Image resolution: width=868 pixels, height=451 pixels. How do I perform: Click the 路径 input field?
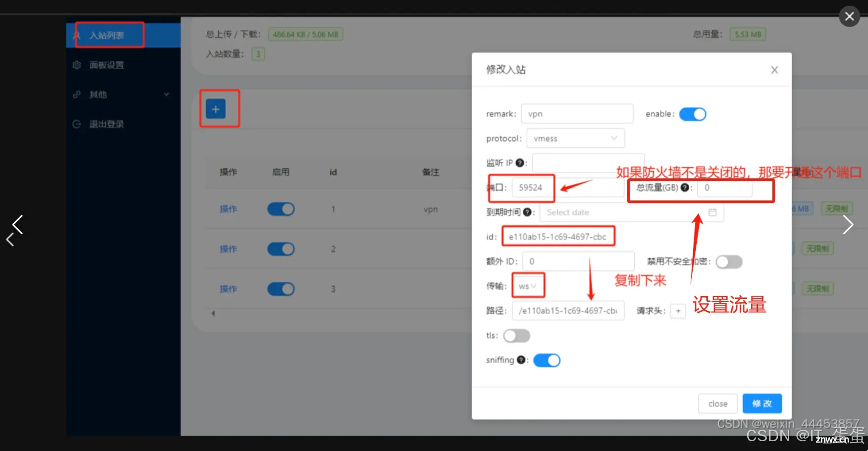point(568,311)
